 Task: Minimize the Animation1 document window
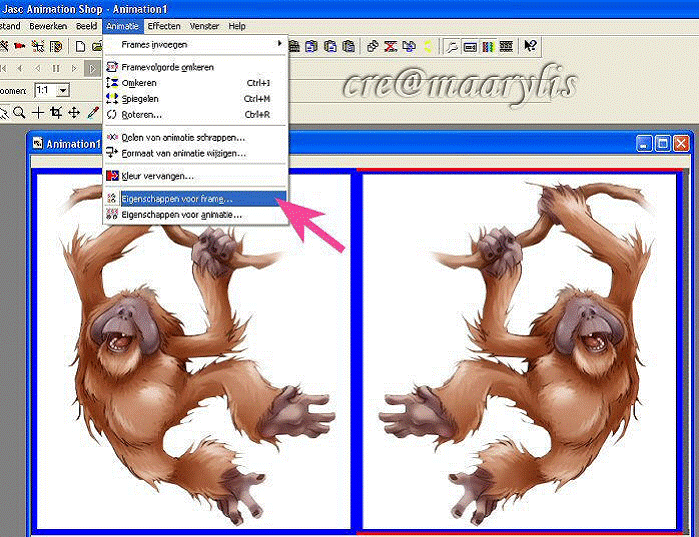pos(644,143)
